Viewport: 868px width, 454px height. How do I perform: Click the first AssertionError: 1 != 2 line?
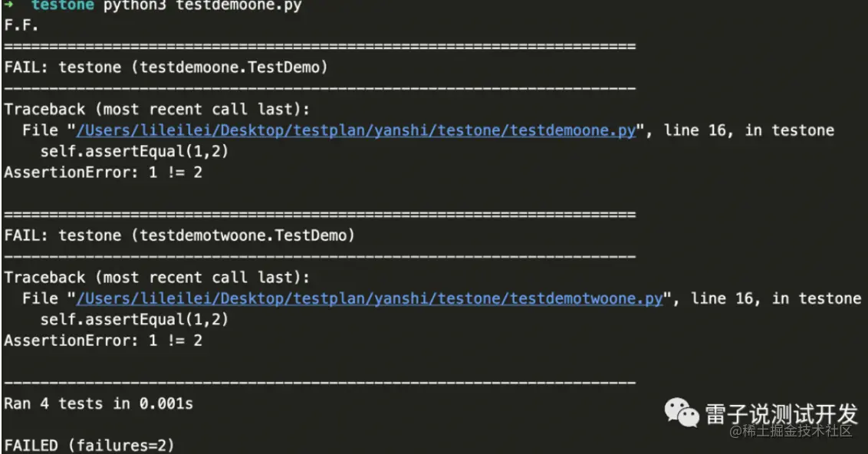click(x=103, y=173)
